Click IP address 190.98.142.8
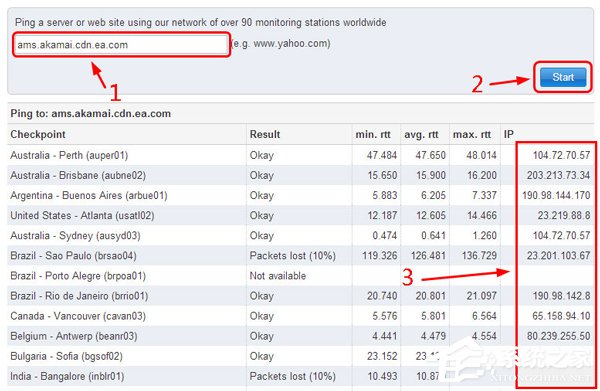 click(561, 296)
